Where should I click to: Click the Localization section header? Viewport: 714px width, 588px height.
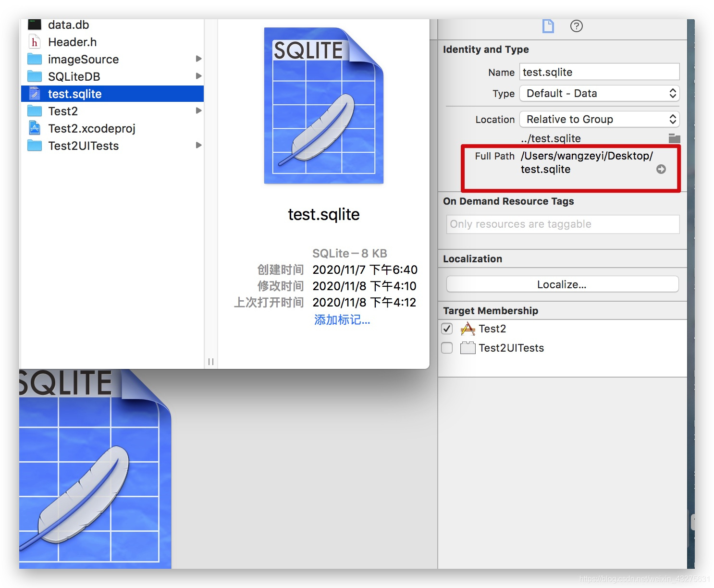click(472, 259)
